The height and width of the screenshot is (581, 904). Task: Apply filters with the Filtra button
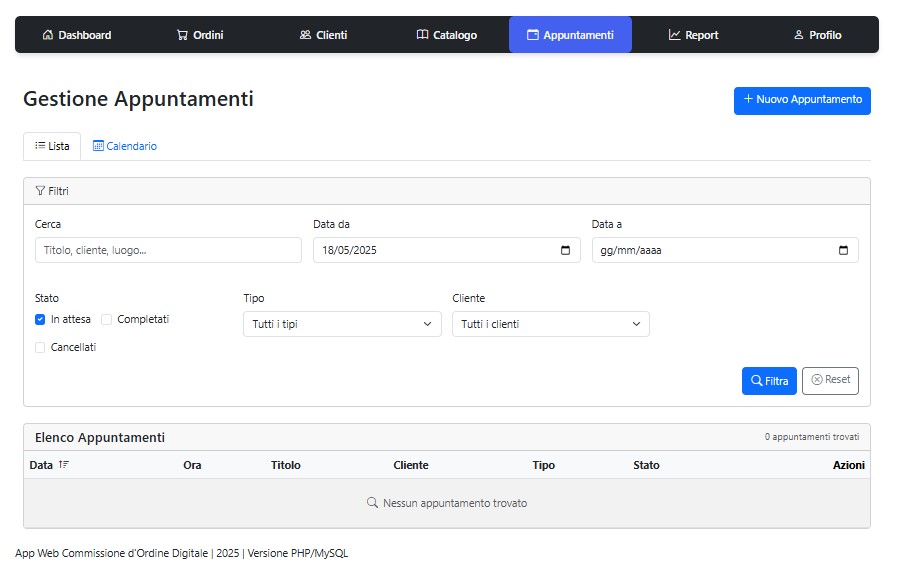(769, 381)
